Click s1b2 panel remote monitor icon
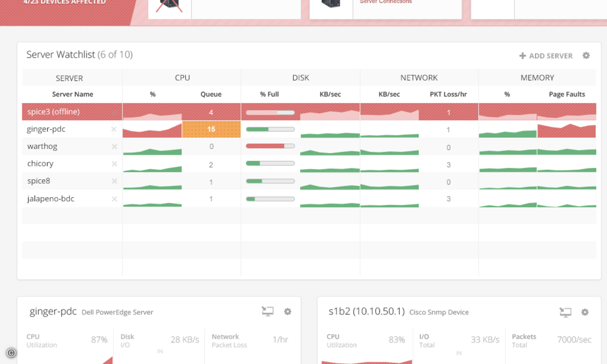The height and width of the screenshot is (364, 607). coord(565,312)
